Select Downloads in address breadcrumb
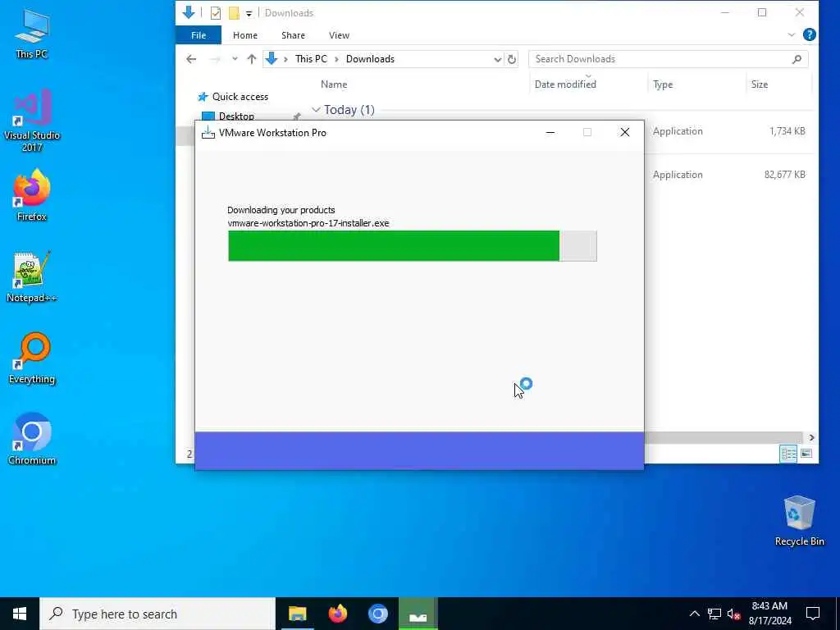Viewport: 840px width, 630px height. click(x=370, y=59)
